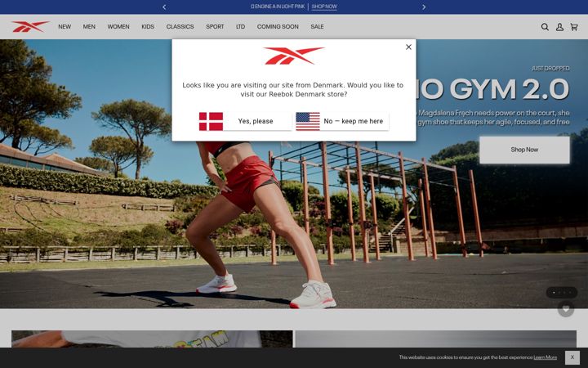Click the hero Shop Now button
The width and height of the screenshot is (588, 368).
tap(524, 150)
